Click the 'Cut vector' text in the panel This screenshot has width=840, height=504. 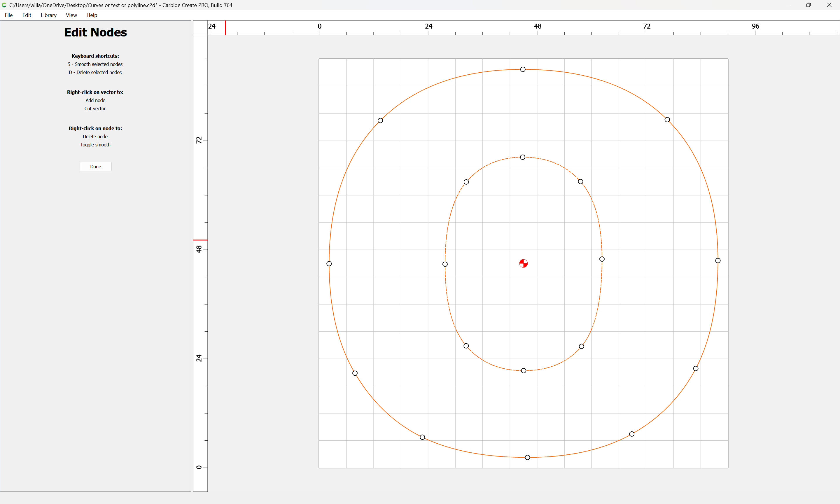(x=95, y=109)
